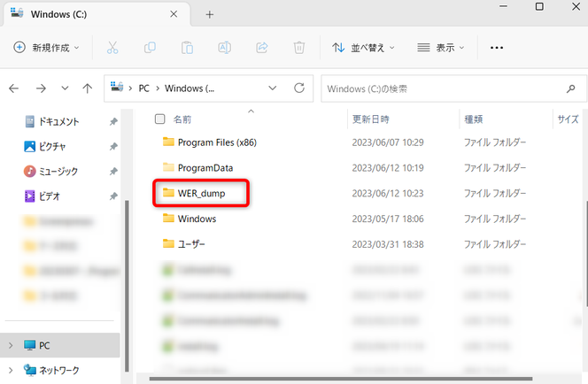588x384 pixels.
Task: Click the horizontal scrollbar at bottom
Action: 341,379
